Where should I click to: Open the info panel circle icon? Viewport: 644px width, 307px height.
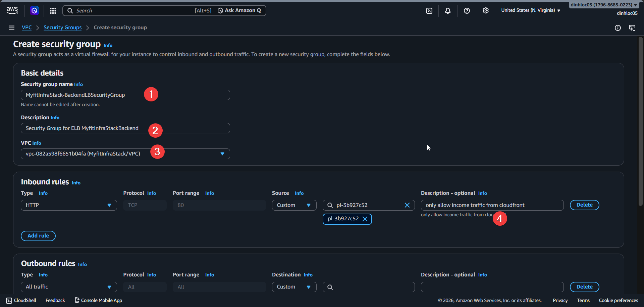618,28
